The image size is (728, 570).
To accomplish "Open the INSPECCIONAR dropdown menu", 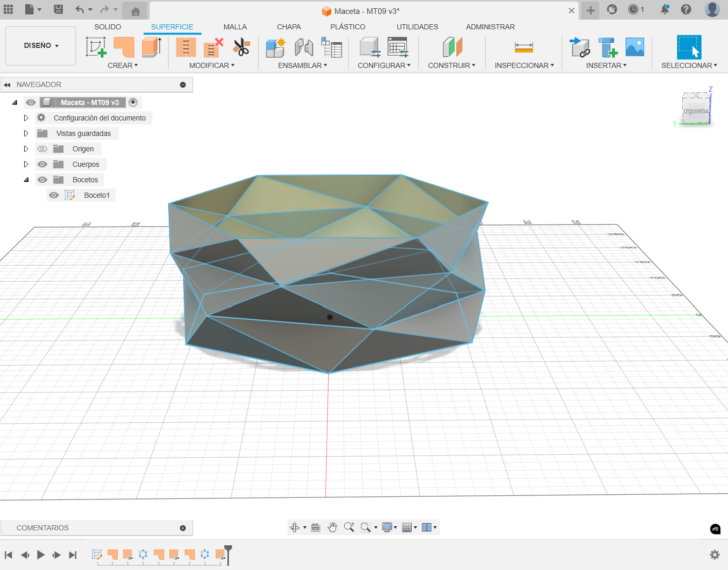I will click(524, 65).
